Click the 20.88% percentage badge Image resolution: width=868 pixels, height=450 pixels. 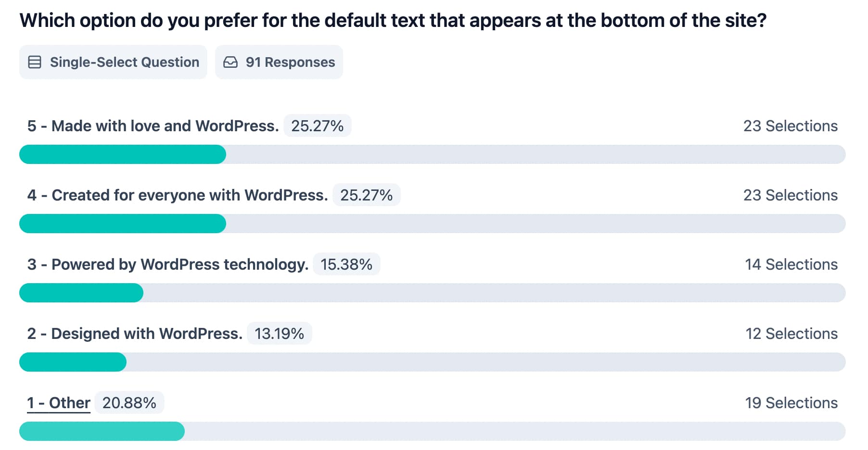coord(129,403)
